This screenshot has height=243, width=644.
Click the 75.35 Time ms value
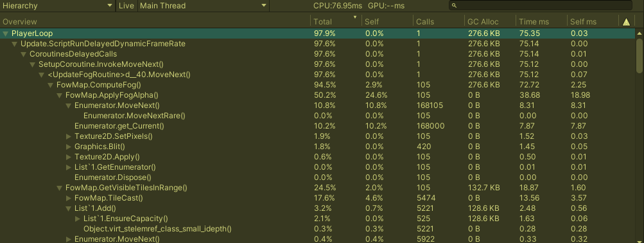click(x=530, y=33)
